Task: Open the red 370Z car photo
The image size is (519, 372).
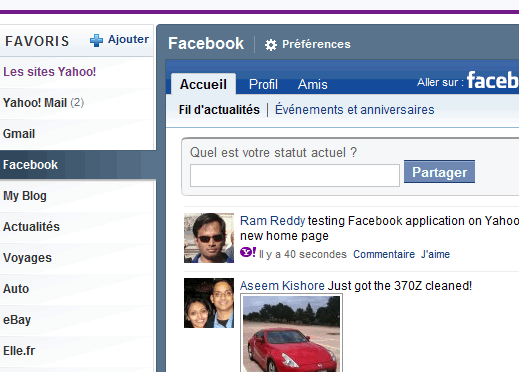Action: point(291,334)
